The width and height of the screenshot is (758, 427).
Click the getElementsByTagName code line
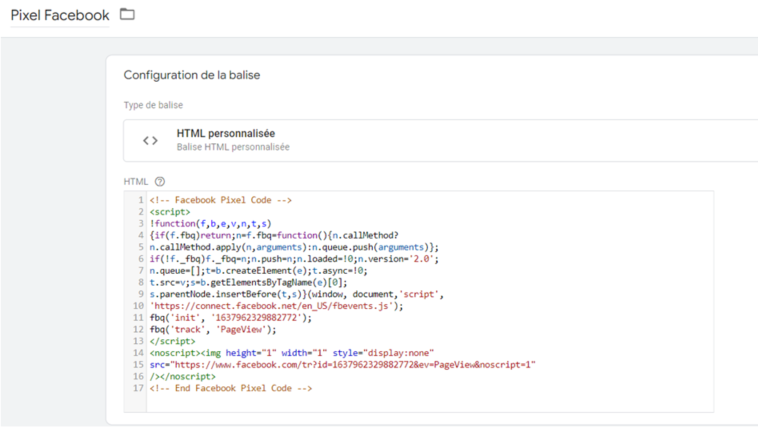pyautogui.click(x=248, y=282)
